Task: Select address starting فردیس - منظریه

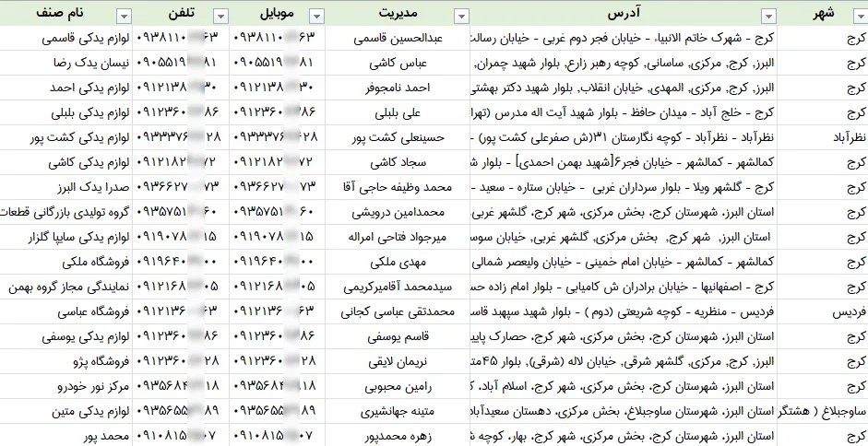Action: tap(624, 312)
